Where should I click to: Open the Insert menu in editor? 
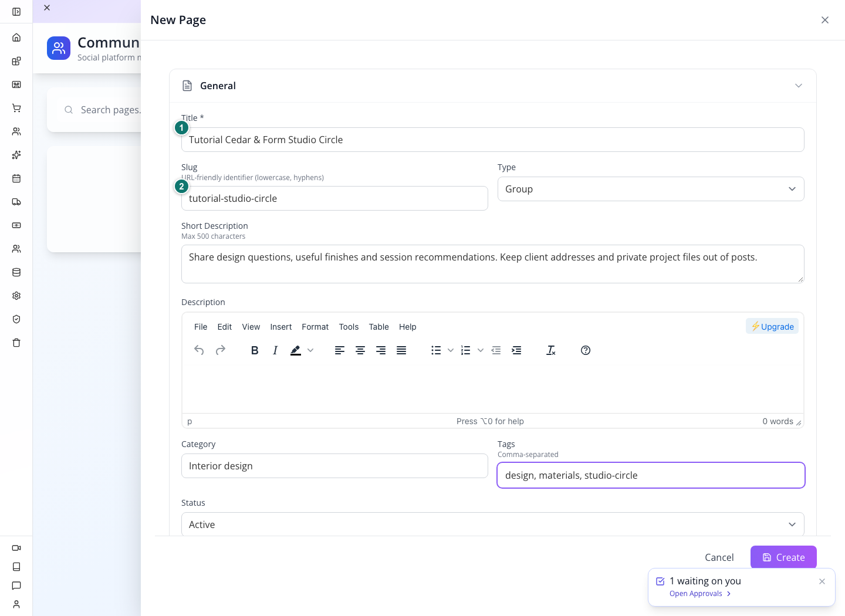coord(281,327)
